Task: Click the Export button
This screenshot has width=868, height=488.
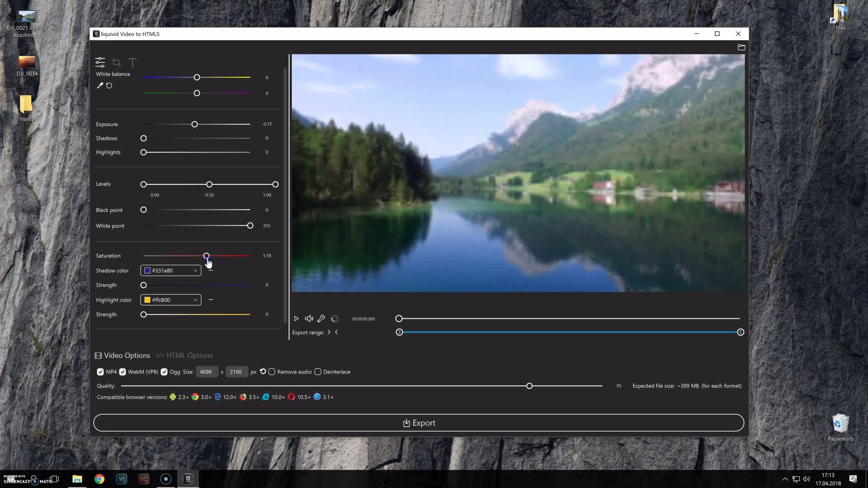Action: 419,423
